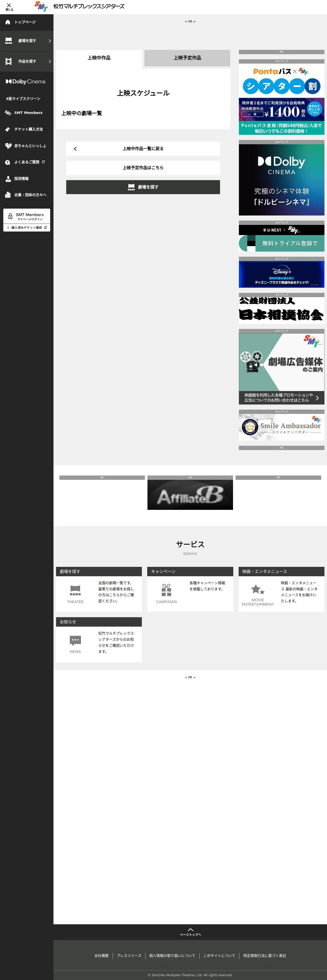Open 企業・団体の方々へ building icon
The image size is (327, 980).
click(x=8, y=195)
